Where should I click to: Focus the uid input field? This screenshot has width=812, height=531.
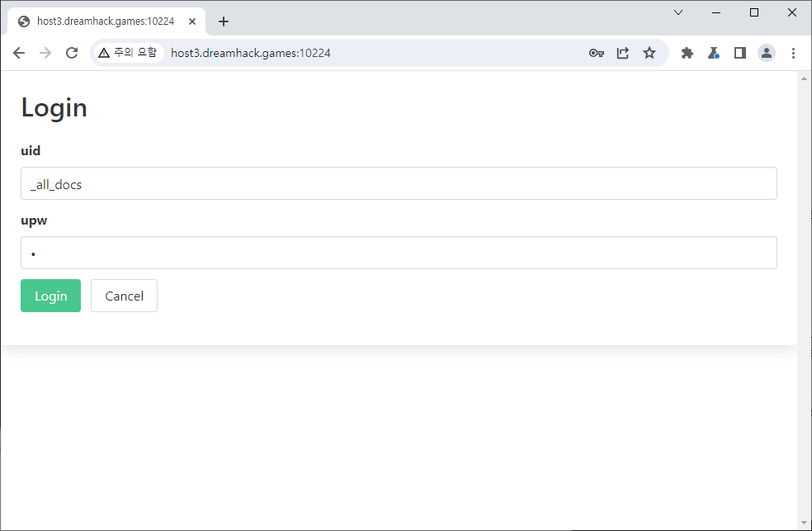click(399, 183)
